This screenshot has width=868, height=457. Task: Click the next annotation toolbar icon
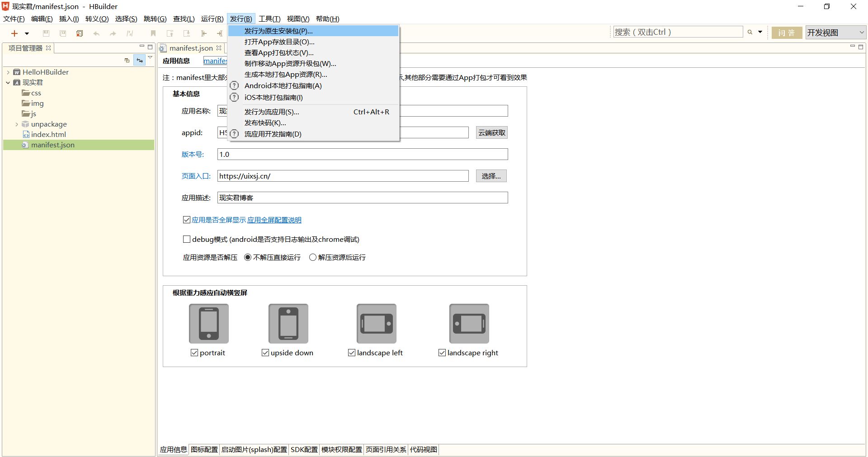pos(187,33)
